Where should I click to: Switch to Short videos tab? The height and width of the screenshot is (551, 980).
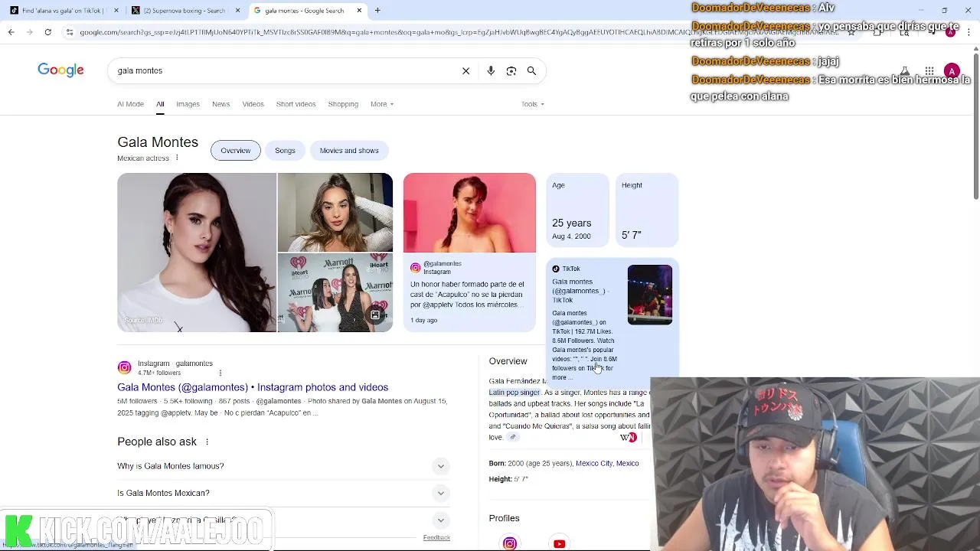click(x=296, y=104)
